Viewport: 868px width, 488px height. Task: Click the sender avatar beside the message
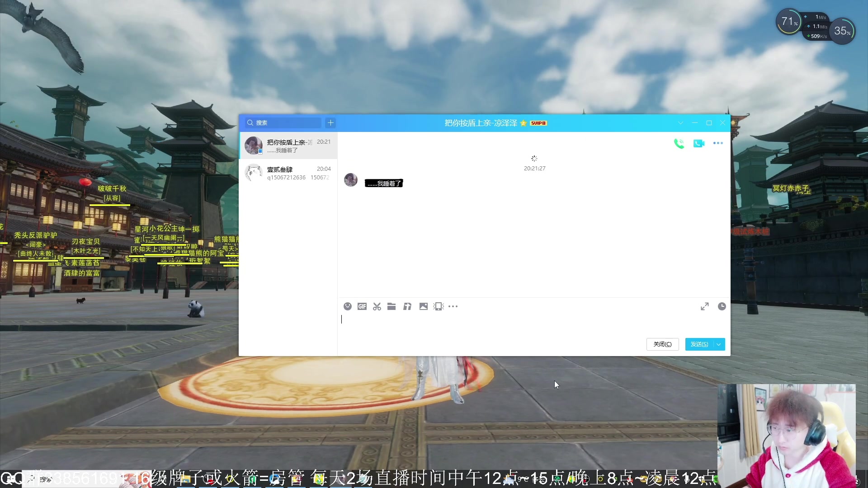(x=351, y=180)
